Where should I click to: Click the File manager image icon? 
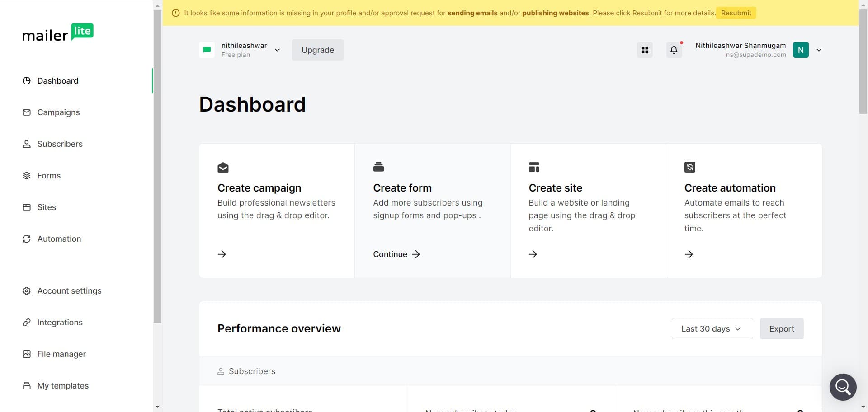27,354
